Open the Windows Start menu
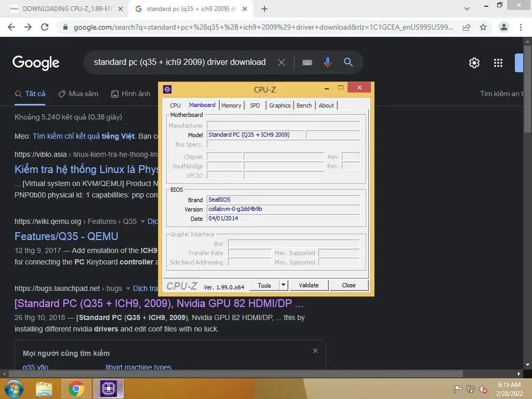This screenshot has height=399, width=532. [x=14, y=389]
